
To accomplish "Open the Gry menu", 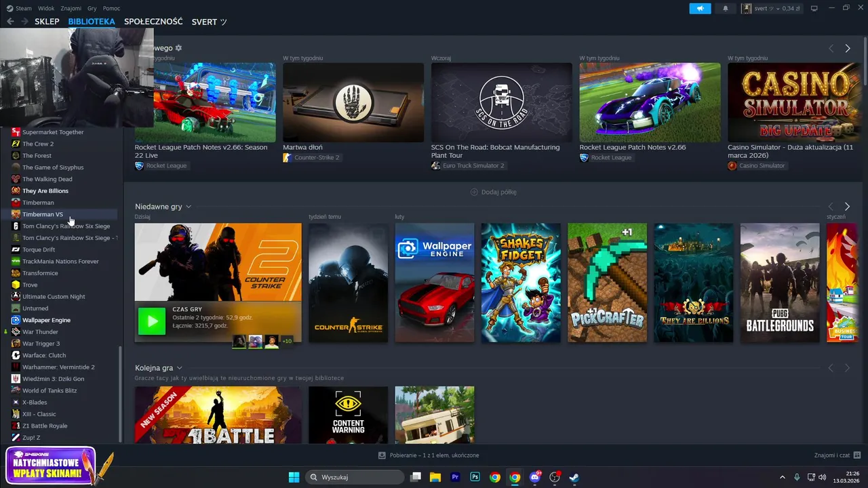I will [92, 8].
